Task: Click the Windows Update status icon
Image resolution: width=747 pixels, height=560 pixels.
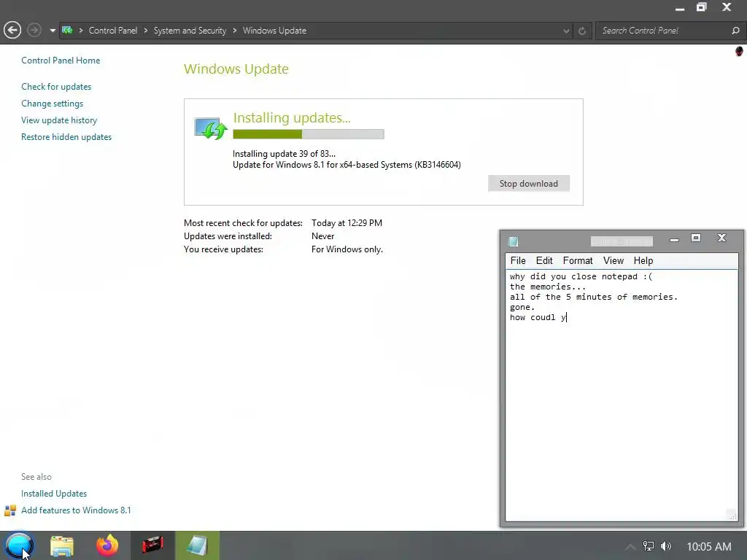Action: click(x=211, y=128)
